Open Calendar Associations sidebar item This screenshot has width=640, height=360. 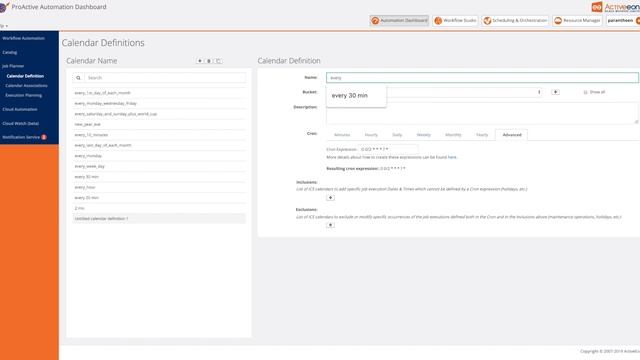click(x=27, y=86)
